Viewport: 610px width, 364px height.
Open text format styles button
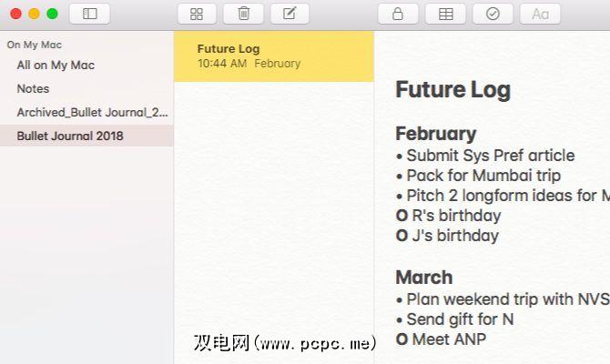tap(540, 14)
